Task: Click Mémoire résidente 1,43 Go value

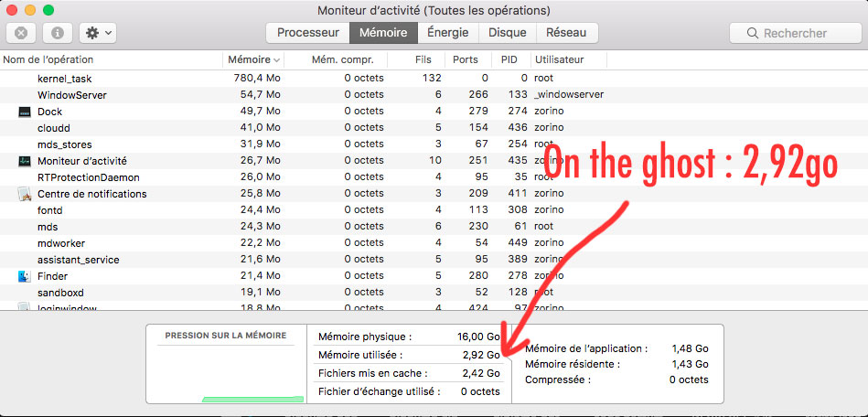Action: (690, 364)
